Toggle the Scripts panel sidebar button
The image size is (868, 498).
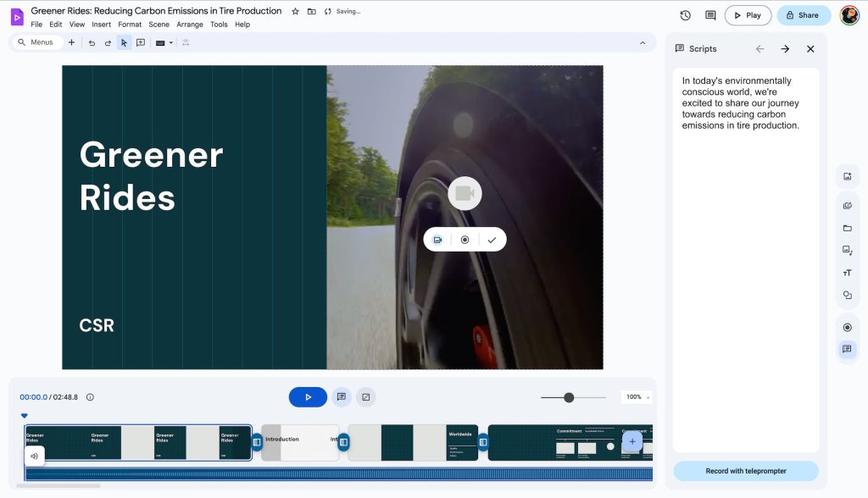(847, 349)
